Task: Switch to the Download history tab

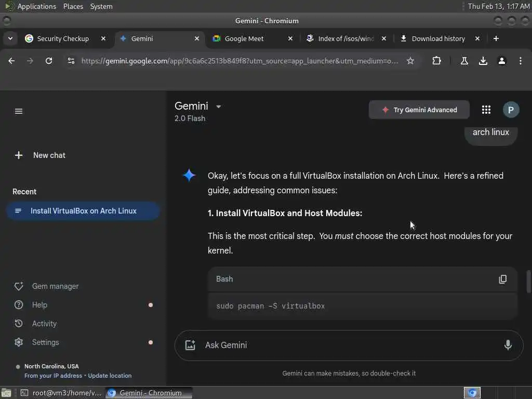Action: pos(438,38)
